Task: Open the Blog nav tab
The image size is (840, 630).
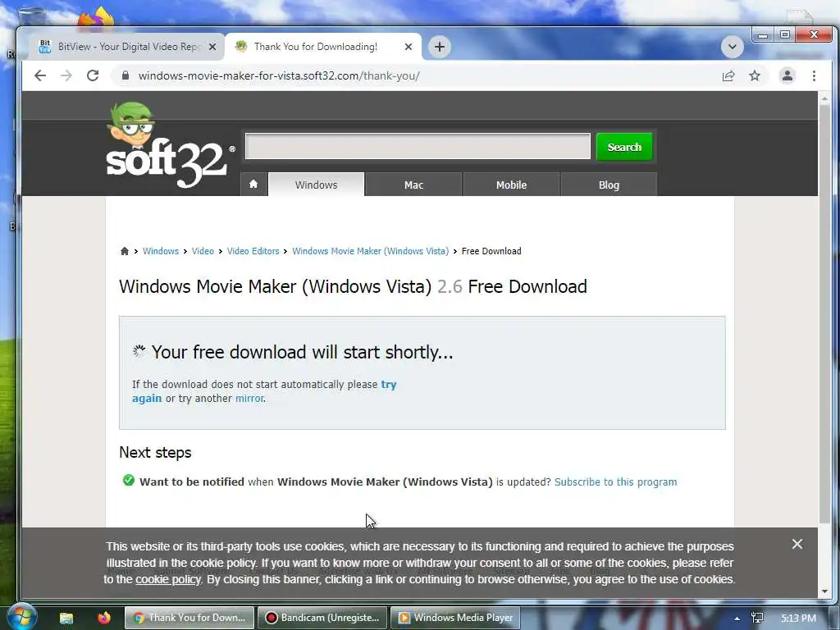Action: tap(609, 185)
